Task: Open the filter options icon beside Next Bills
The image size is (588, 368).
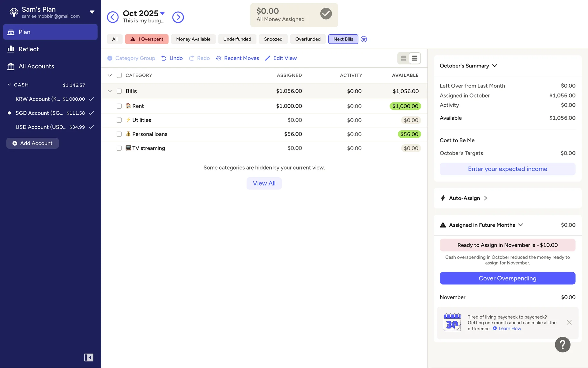Action: point(364,39)
